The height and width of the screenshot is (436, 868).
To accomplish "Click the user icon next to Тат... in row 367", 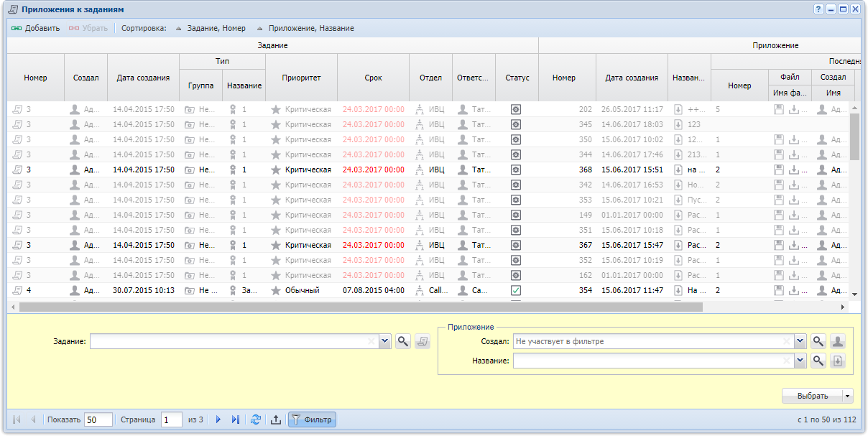I will click(463, 245).
